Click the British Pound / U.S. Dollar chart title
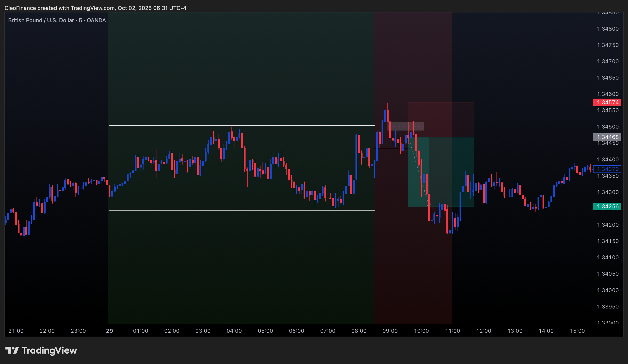 click(57, 20)
